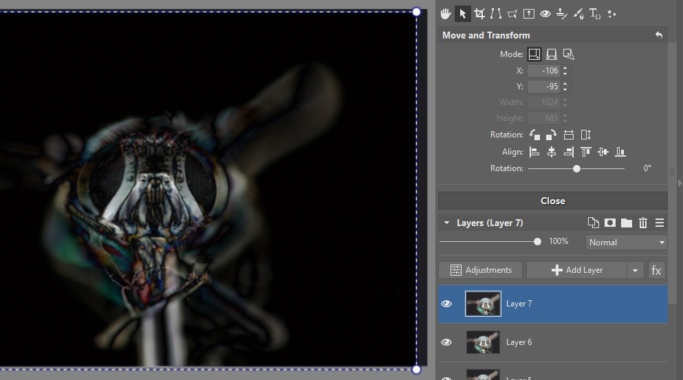Viewport: 683px width, 380px height.
Task: Decrease the Y value with the down arrow
Action: point(565,89)
